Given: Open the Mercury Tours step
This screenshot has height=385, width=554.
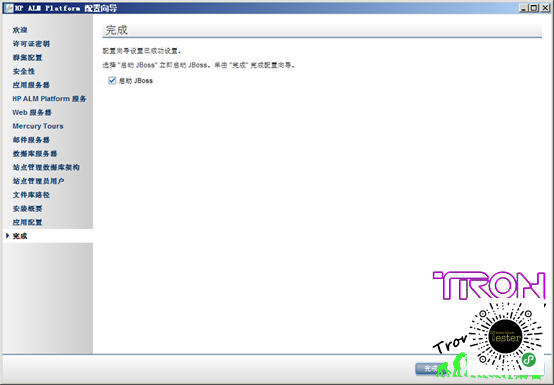Looking at the screenshot, I should pos(38,126).
